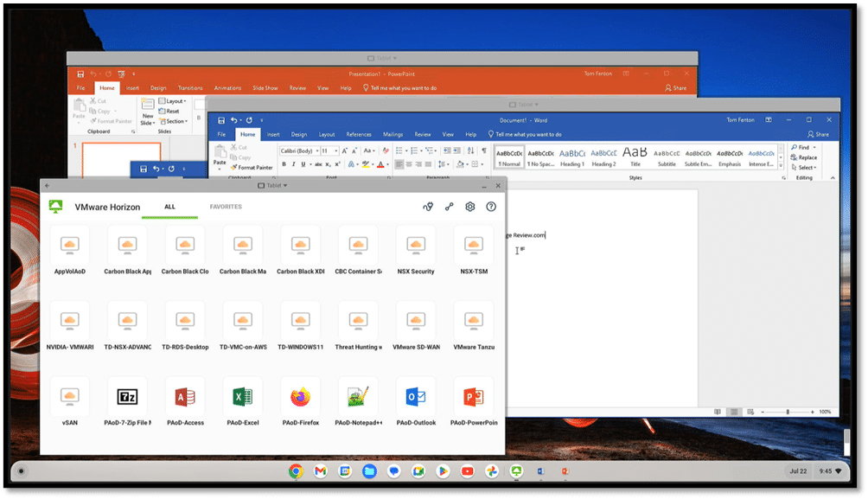Expand the Find dropdown arrow in Word
868x499 pixels.
pos(814,147)
